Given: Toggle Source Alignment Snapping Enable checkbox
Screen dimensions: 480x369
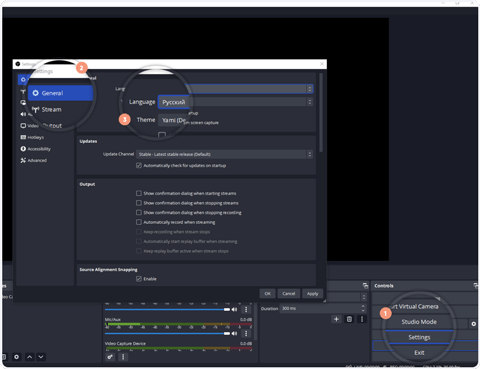Looking at the screenshot, I should pyautogui.click(x=139, y=279).
